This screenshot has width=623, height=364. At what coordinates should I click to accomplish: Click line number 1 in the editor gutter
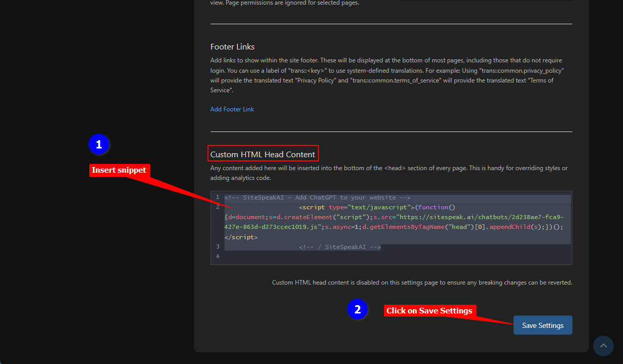[x=218, y=197]
